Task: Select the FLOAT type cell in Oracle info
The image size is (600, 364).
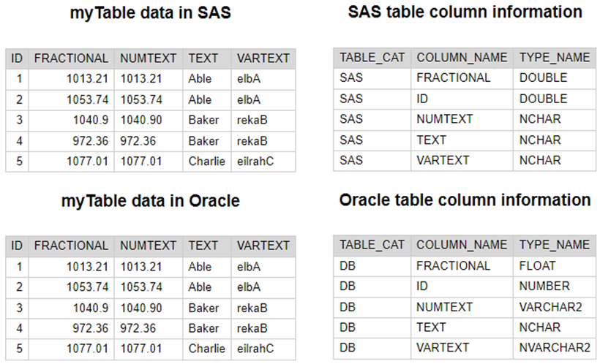Action: click(537, 265)
